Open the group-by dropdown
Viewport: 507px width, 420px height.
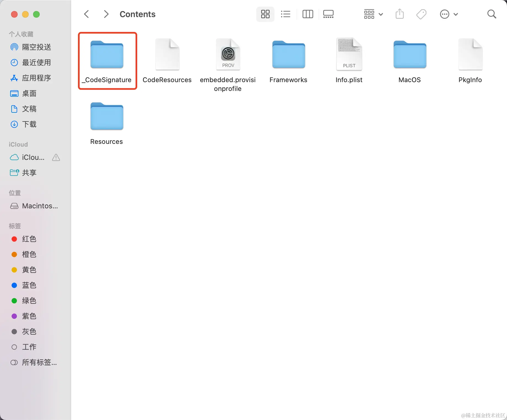coord(373,14)
